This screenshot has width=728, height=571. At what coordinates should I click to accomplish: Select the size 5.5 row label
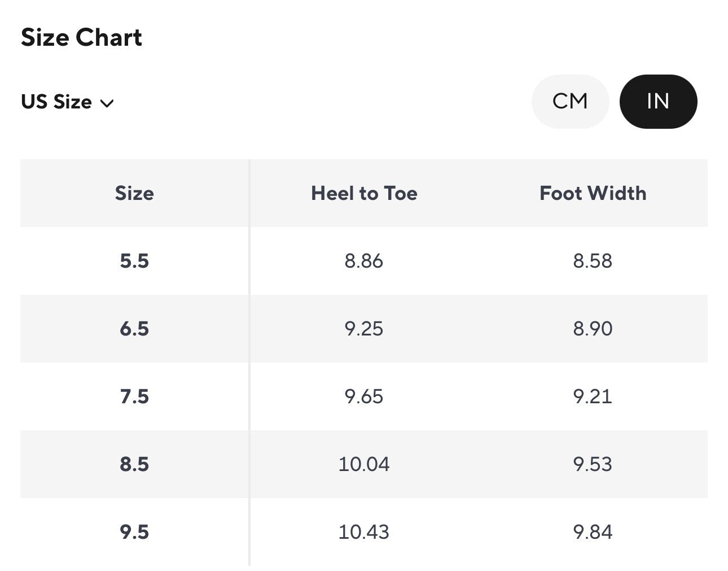coord(134,261)
